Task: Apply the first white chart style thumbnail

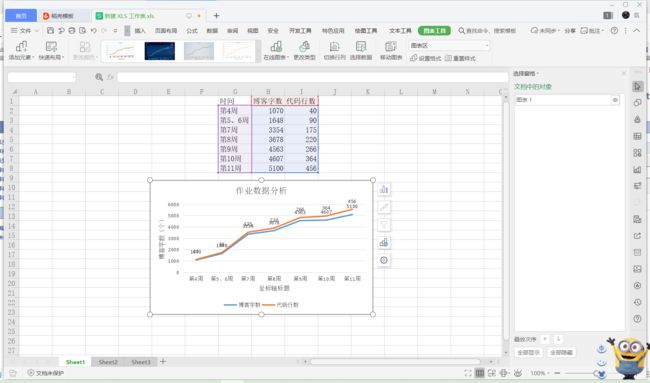Action: [x=120, y=51]
